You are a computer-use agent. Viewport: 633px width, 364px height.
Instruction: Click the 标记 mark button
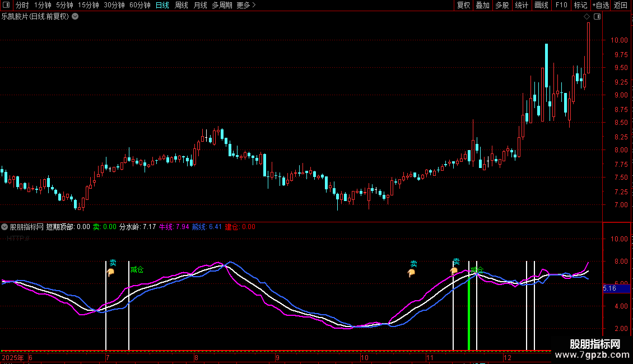[x=580, y=5]
